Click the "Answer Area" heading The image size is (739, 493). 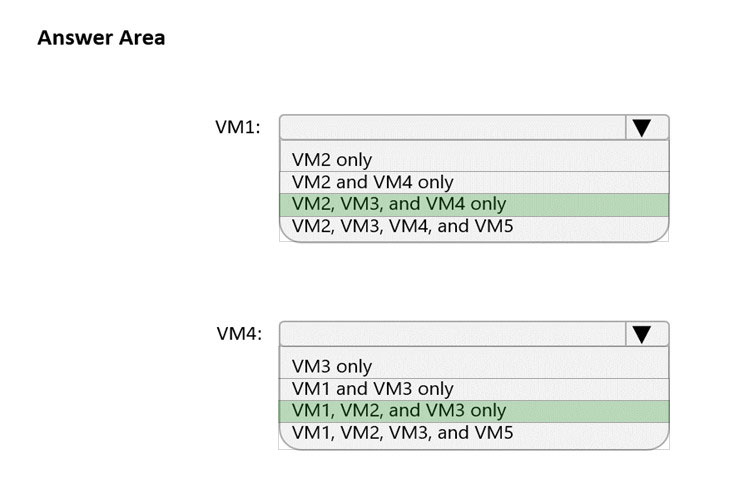point(101,38)
